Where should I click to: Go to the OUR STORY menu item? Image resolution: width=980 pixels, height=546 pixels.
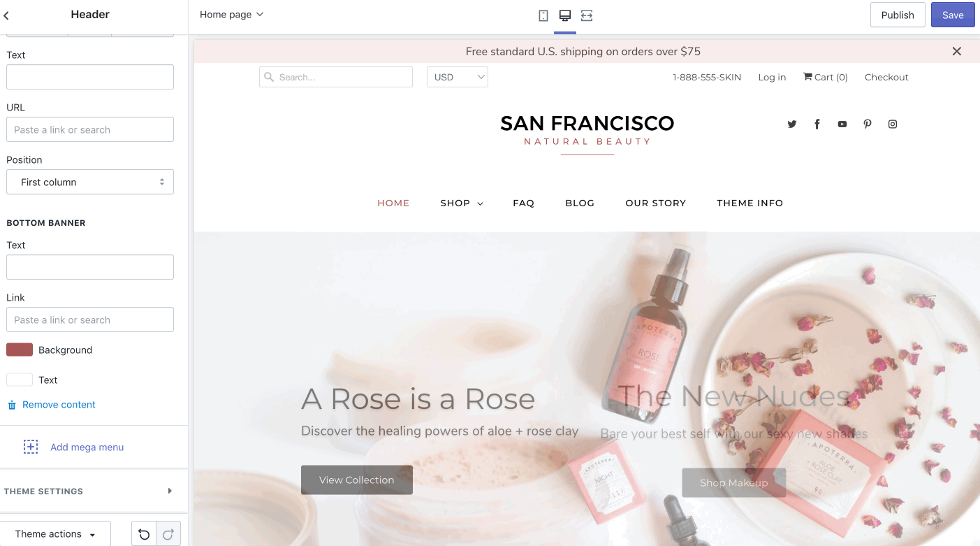tap(655, 203)
